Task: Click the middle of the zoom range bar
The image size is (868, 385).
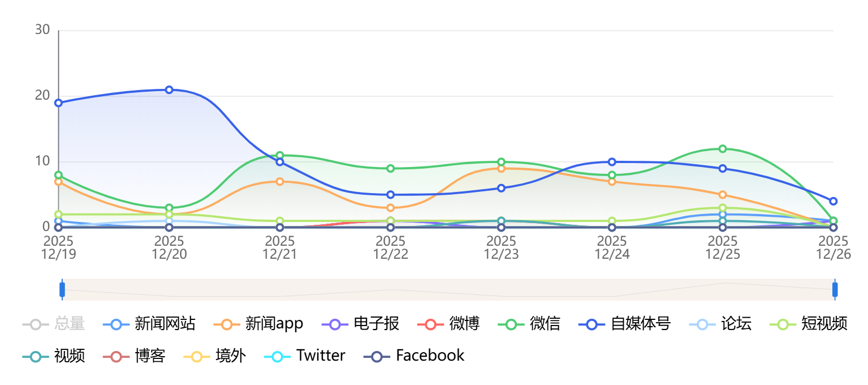Action: tap(448, 289)
